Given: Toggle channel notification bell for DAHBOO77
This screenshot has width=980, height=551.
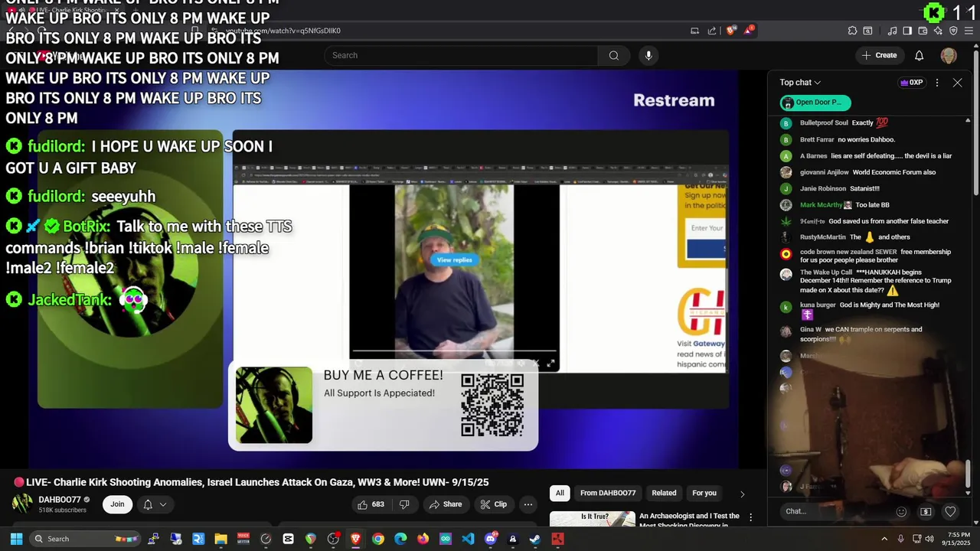Looking at the screenshot, I should pyautogui.click(x=148, y=504).
